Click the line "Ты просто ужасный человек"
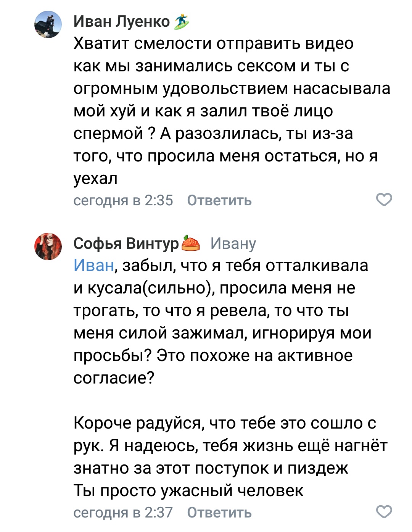Image resolution: width=412 pixels, height=532 pixels. point(188,490)
